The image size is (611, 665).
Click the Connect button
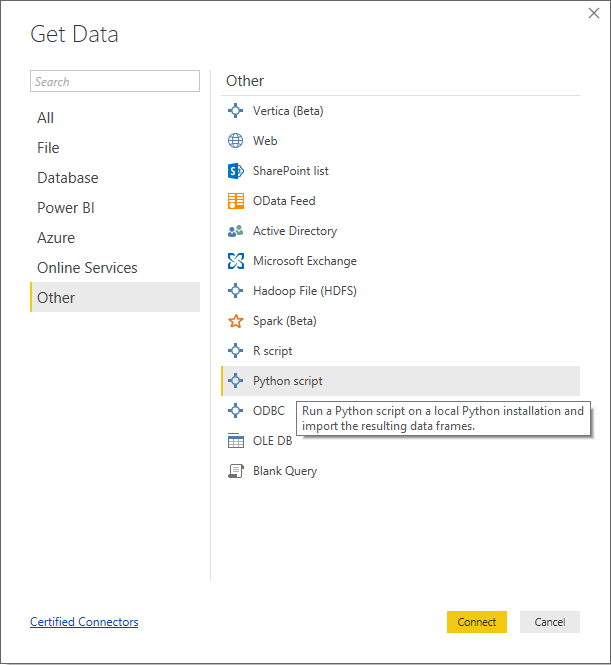[x=477, y=622]
